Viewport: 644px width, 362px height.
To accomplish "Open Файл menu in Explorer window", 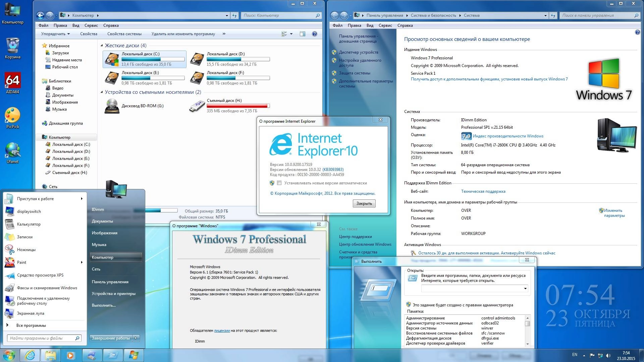I will (43, 25).
